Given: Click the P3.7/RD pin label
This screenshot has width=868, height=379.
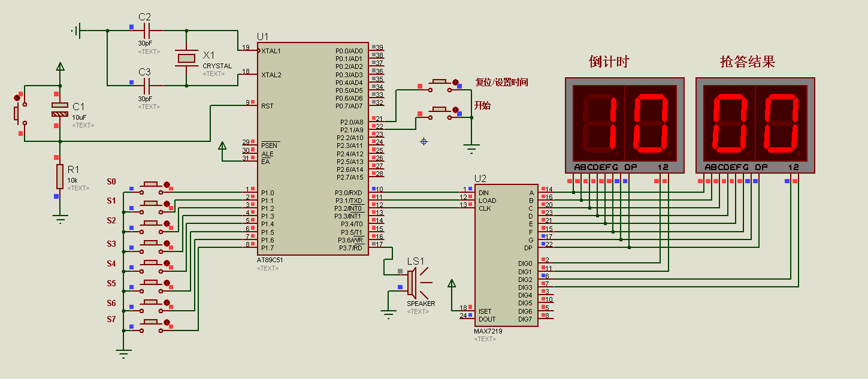Looking at the screenshot, I should tap(351, 248).
